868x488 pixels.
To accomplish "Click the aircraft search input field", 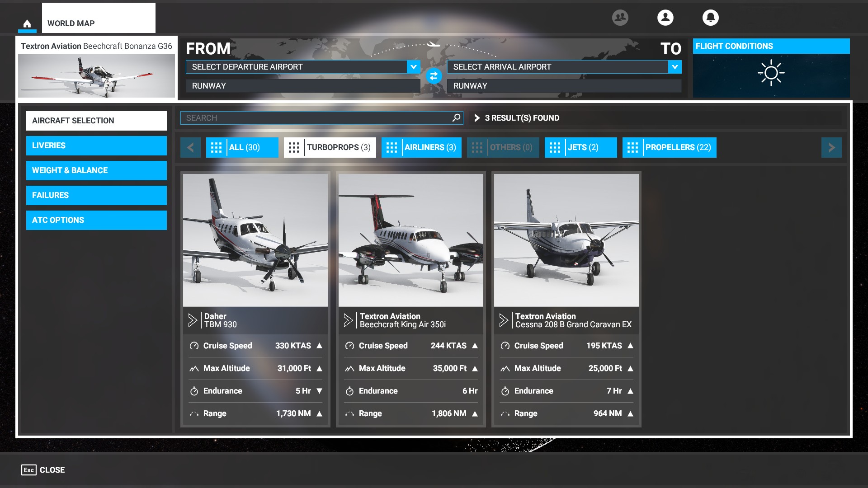I will 322,117.
